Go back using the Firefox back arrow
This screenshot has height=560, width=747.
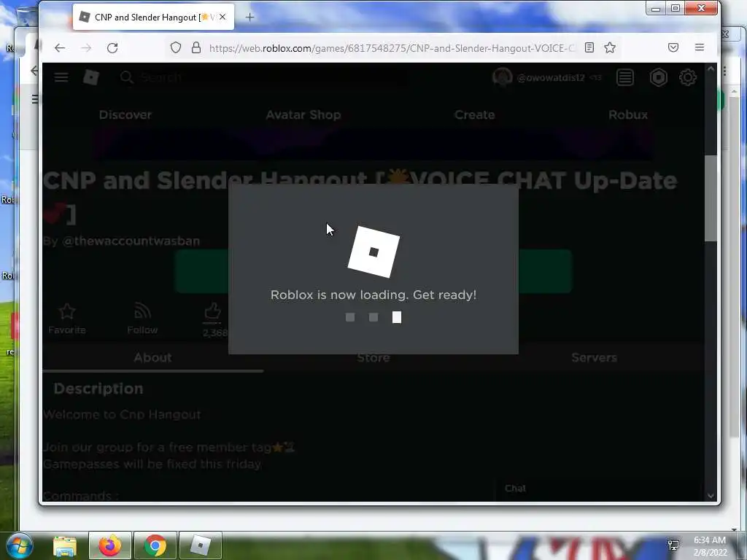click(x=60, y=47)
